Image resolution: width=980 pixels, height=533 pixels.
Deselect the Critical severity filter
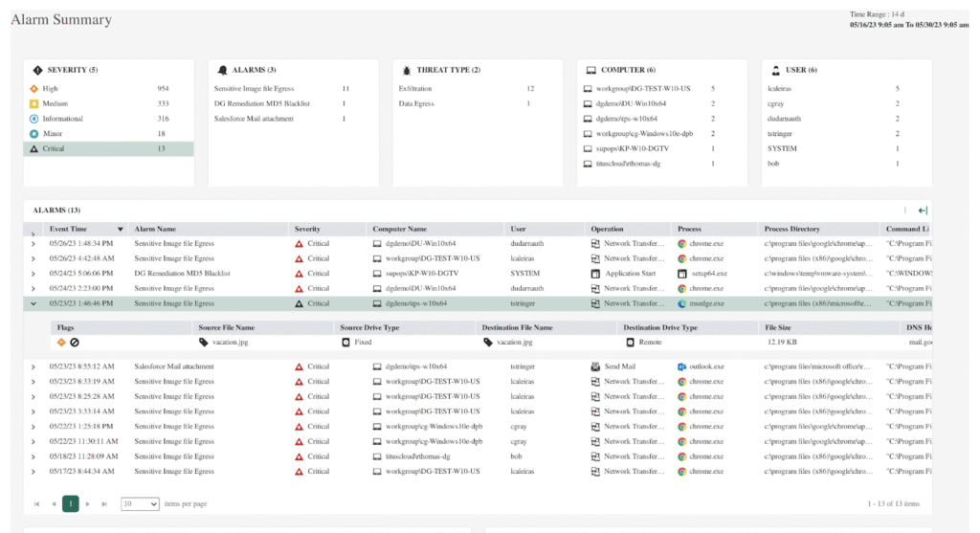54,149
